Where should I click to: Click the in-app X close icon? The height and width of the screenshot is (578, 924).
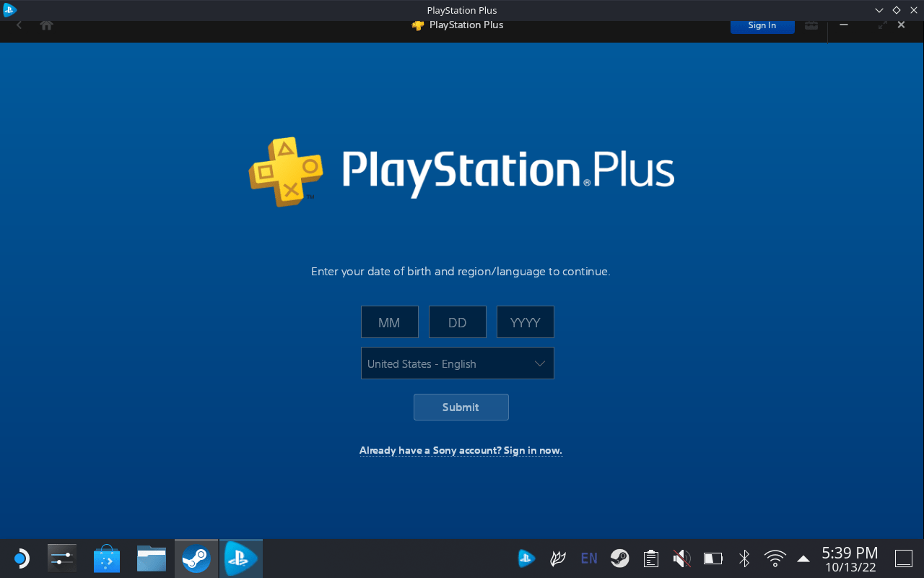(901, 25)
